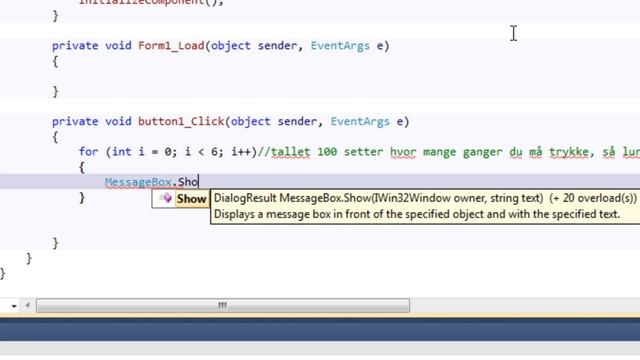
Task: Click on the MessageBox text in code
Action: click(x=138, y=182)
